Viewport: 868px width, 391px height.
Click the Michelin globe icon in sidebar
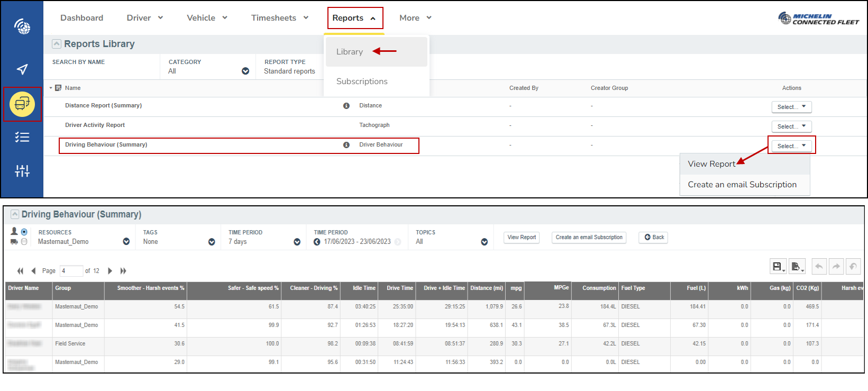coord(22,26)
